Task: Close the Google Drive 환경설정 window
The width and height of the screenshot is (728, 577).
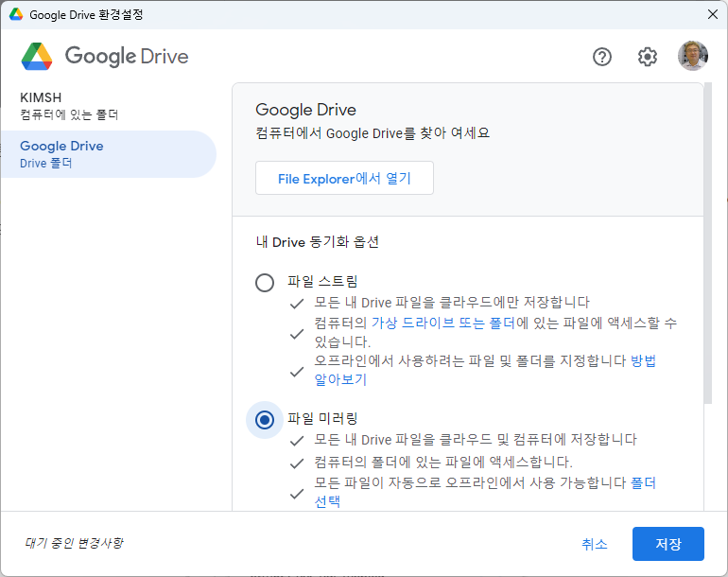Action: coord(712,14)
